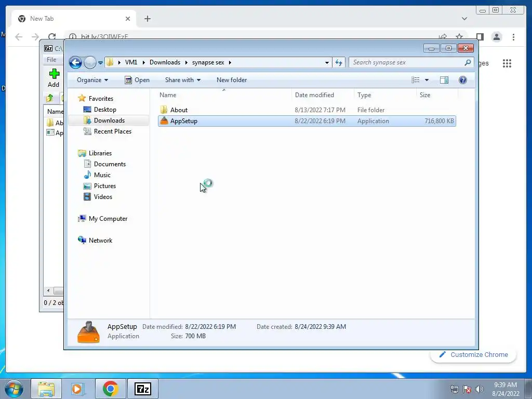Click the Customize Chrome button

(x=473, y=354)
